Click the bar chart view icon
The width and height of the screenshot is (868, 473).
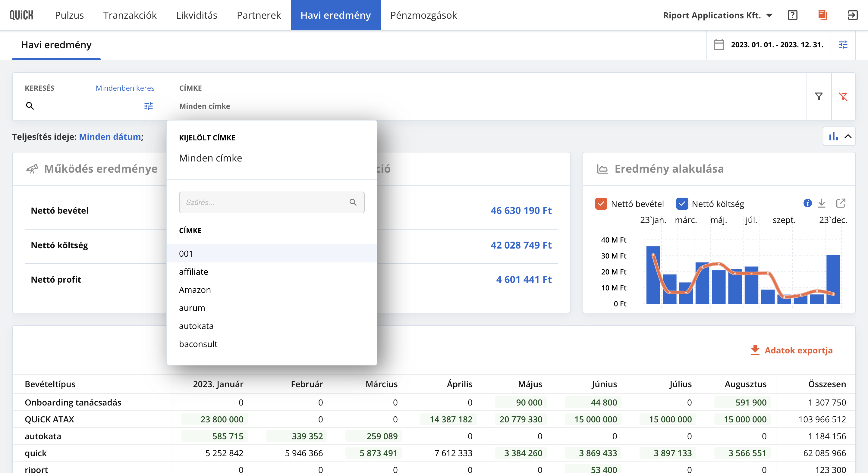pos(833,136)
